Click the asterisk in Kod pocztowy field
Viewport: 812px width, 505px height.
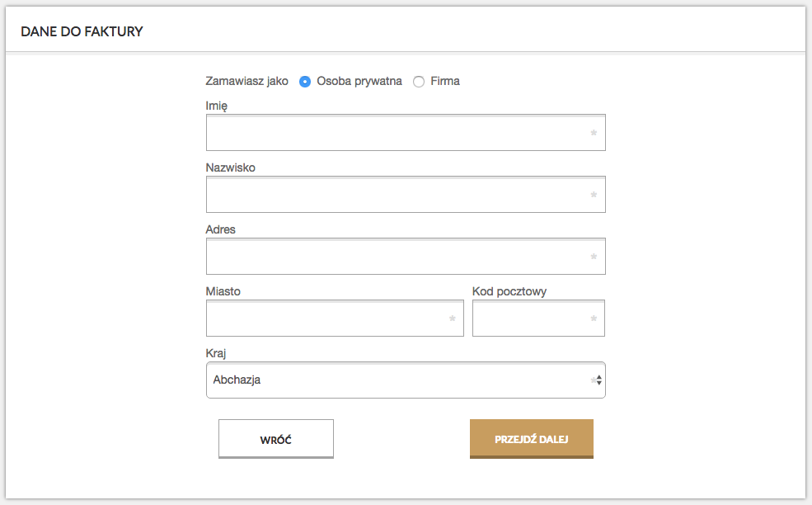pos(594,319)
